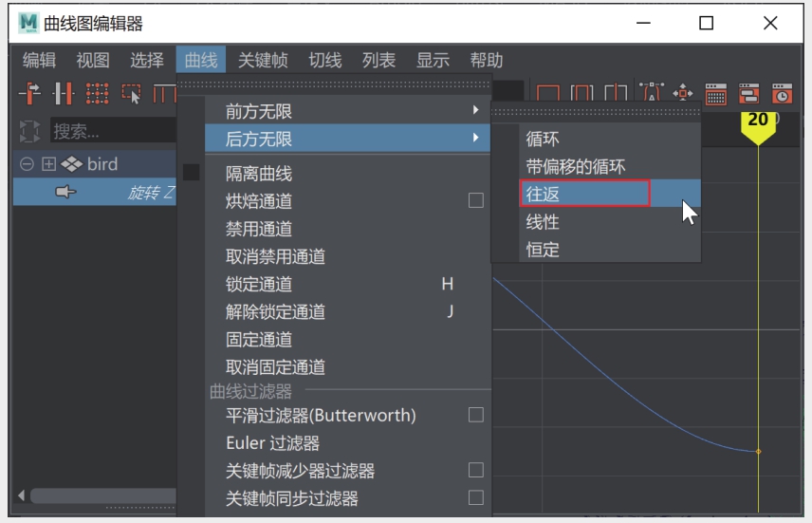The width and height of the screenshot is (812, 523).
Task: Expand bird attributes with the plus box
Action: coord(48,164)
